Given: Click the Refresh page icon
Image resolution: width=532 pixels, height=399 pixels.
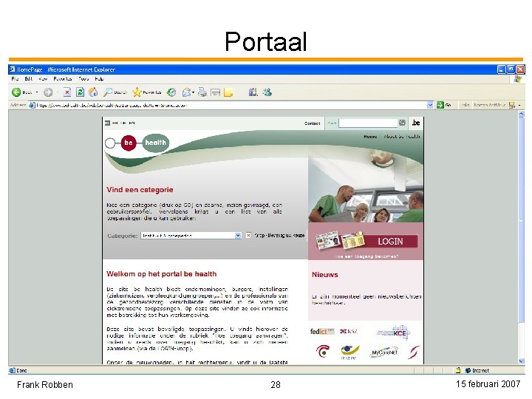Looking at the screenshot, I should point(80,92).
